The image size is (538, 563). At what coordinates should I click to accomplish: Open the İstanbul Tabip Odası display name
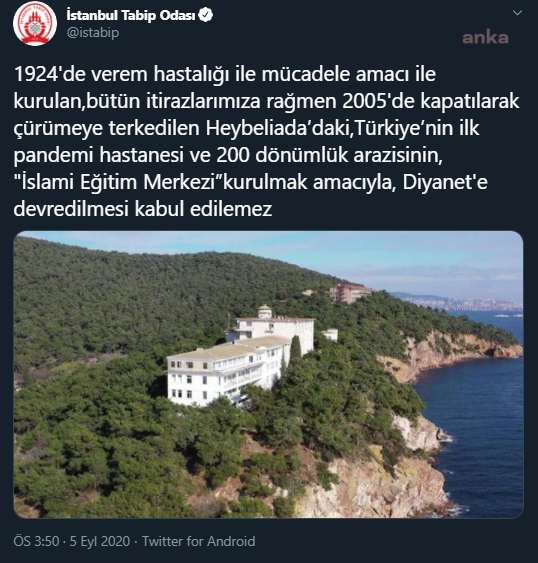[x=131, y=15]
